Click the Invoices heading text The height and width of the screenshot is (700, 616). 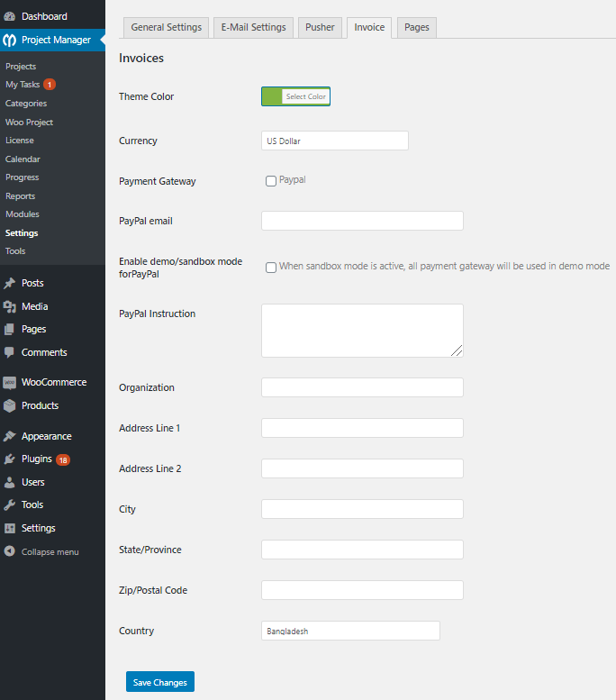pyautogui.click(x=141, y=58)
